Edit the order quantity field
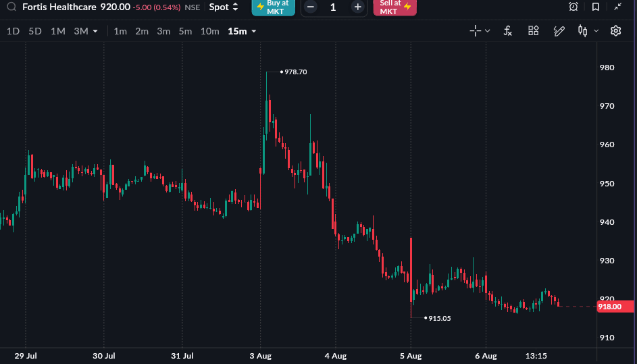637x364 pixels. point(333,7)
